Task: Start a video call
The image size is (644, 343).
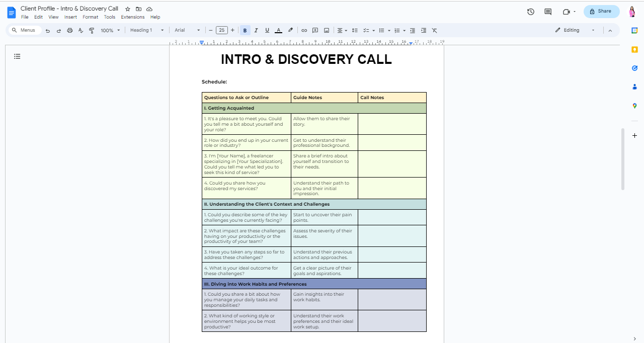Action: 567,12
